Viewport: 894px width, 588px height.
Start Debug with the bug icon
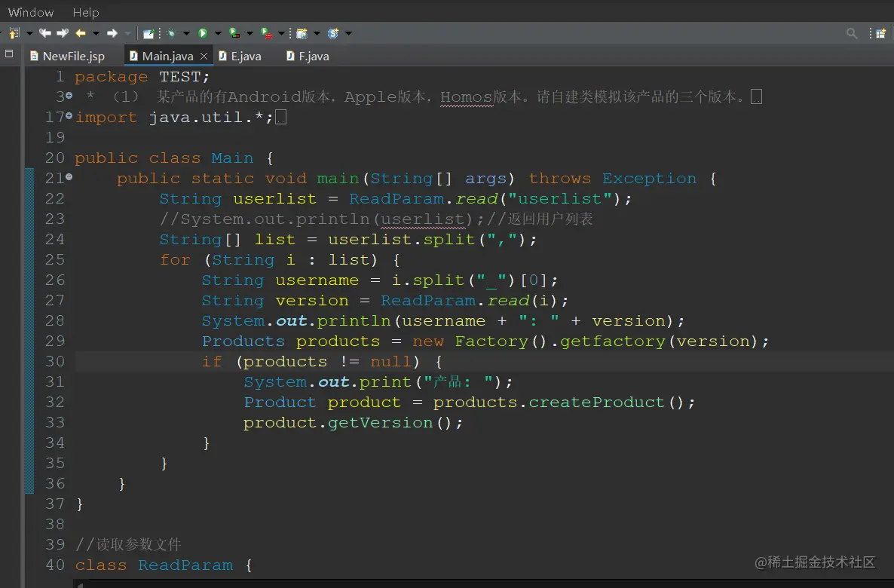click(171, 33)
